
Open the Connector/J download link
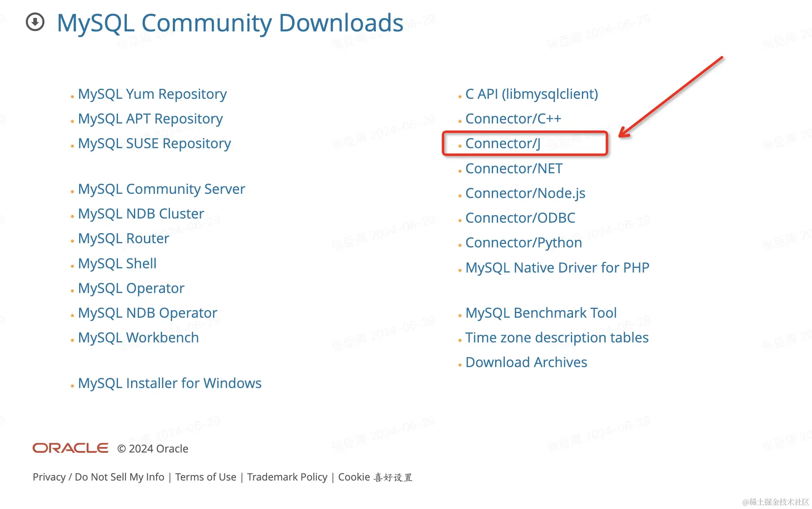pyautogui.click(x=503, y=144)
